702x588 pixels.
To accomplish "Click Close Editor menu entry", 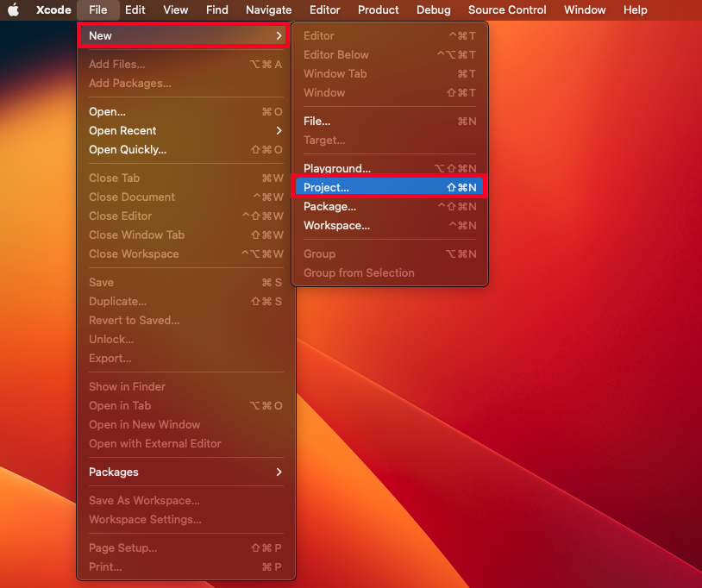I will [185, 216].
